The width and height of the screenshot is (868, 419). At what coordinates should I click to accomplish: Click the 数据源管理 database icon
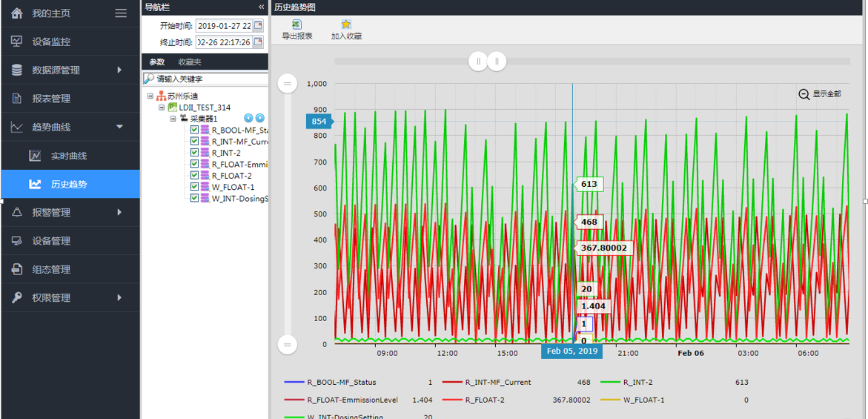17,70
